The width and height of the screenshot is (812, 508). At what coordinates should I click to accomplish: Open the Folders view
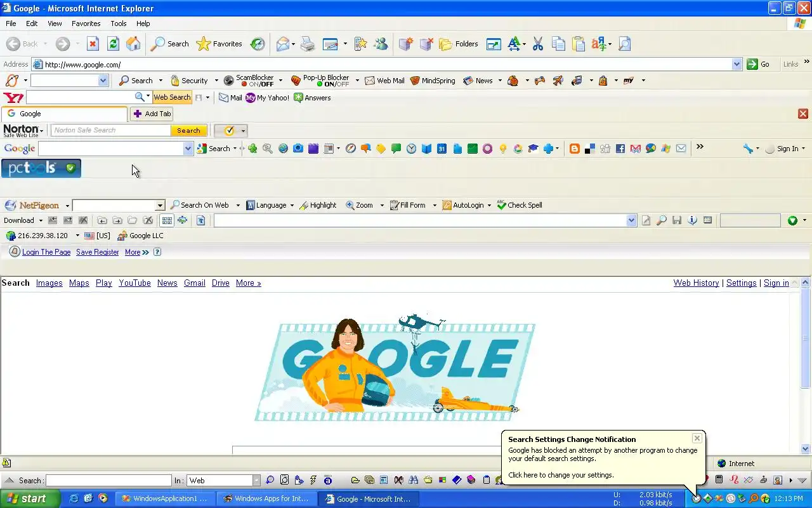pos(459,44)
